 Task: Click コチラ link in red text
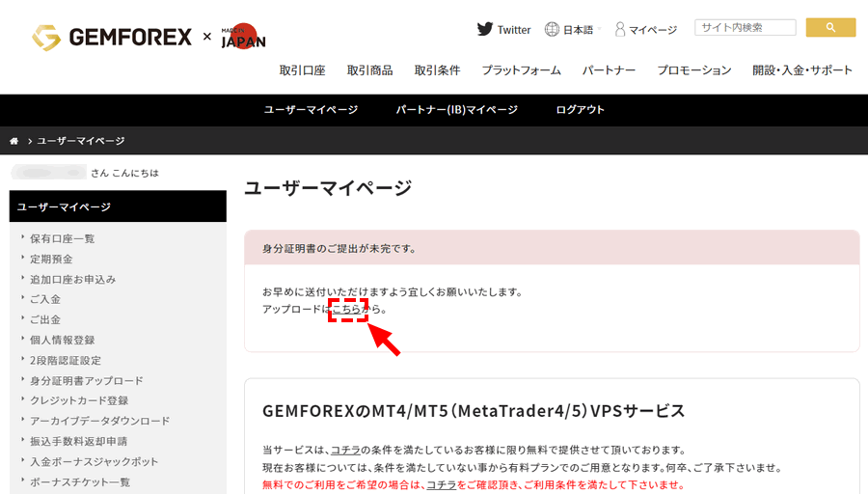441,484
